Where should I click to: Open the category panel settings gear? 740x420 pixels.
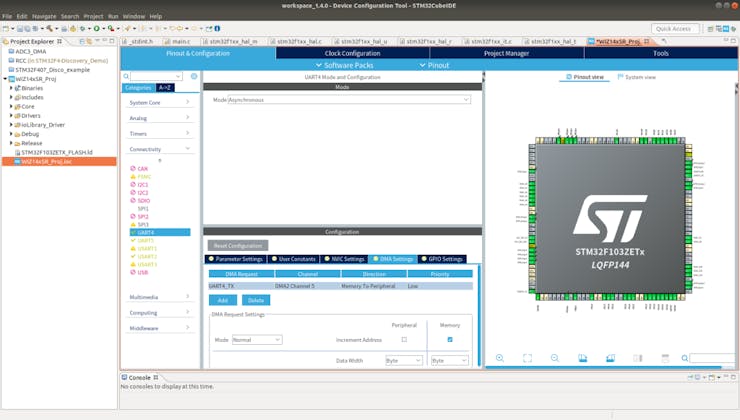point(194,76)
